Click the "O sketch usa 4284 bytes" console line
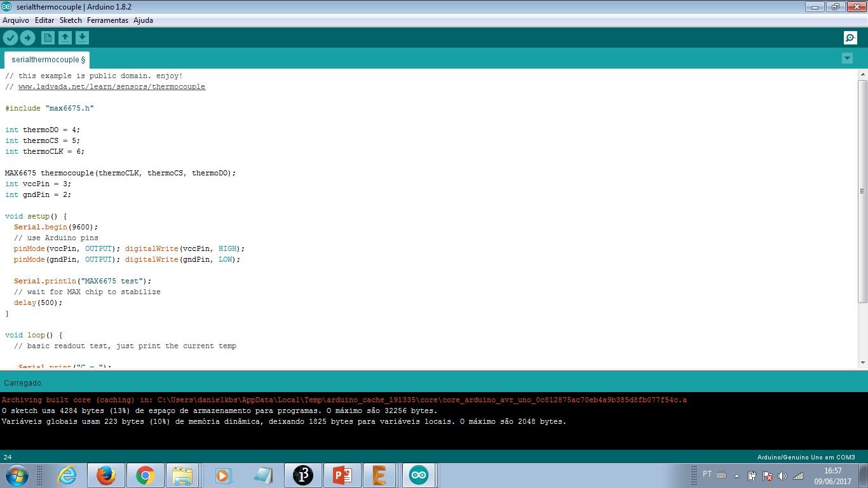The image size is (868, 488). (x=219, y=410)
